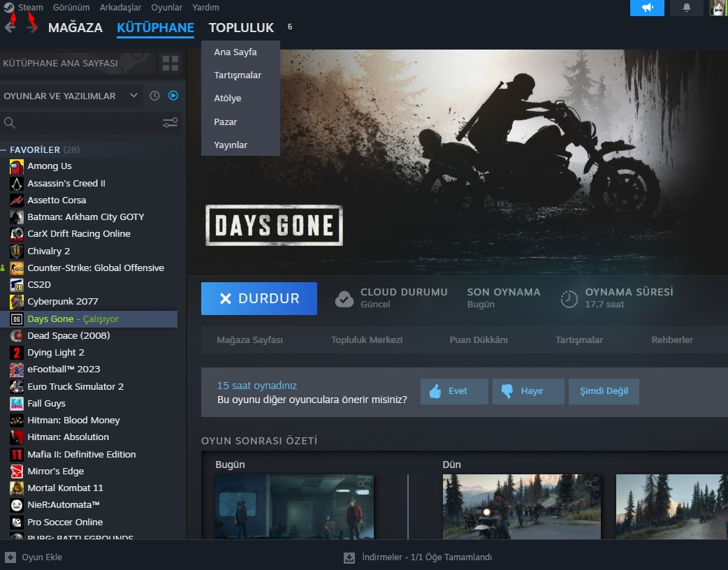The width and height of the screenshot is (728, 570).
Task: Select the Chivalry 2 icon
Action: point(17,251)
